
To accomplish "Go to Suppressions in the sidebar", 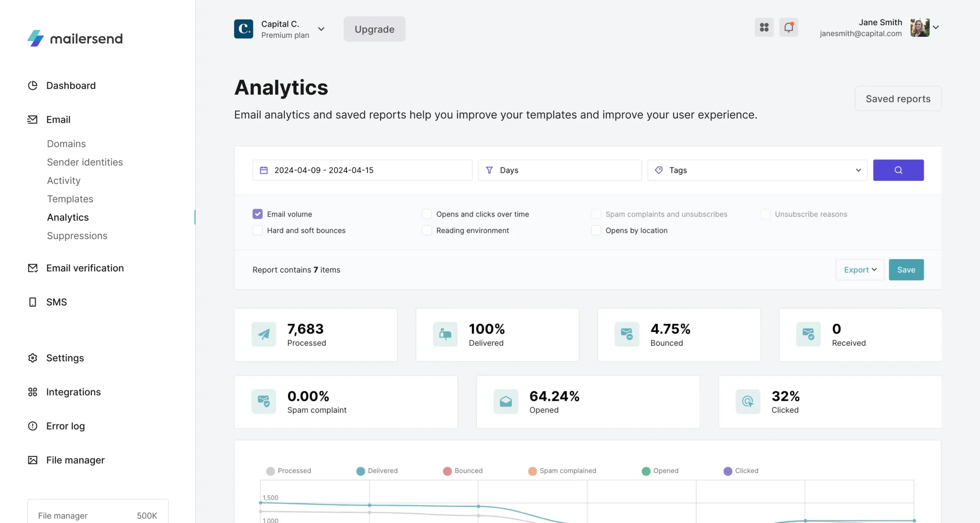I will tap(77, 236).
